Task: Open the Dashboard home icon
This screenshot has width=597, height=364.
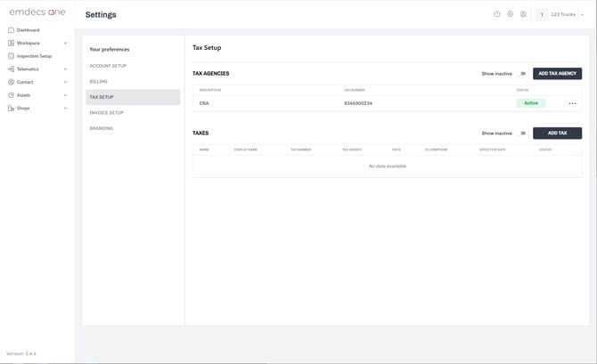Action: click(11, 30)
